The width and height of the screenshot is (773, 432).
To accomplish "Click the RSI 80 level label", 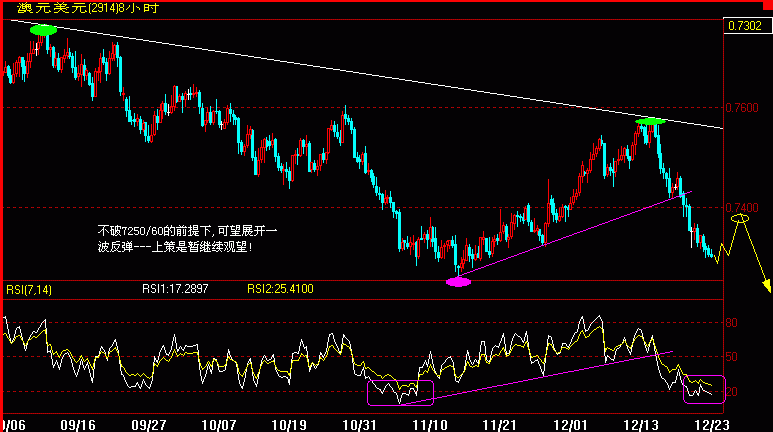I will click(732, 323).
